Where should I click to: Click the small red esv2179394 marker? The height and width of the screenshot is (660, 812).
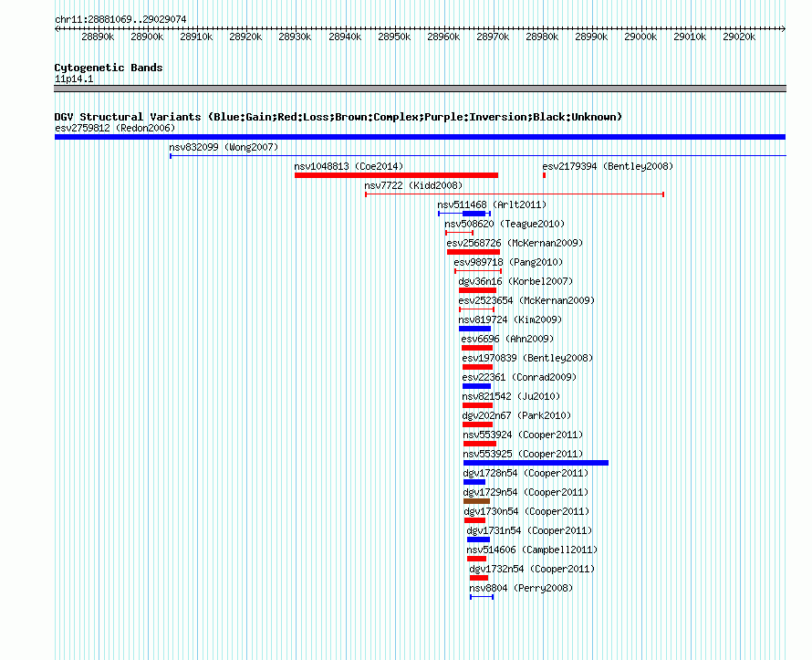(544, 175)
